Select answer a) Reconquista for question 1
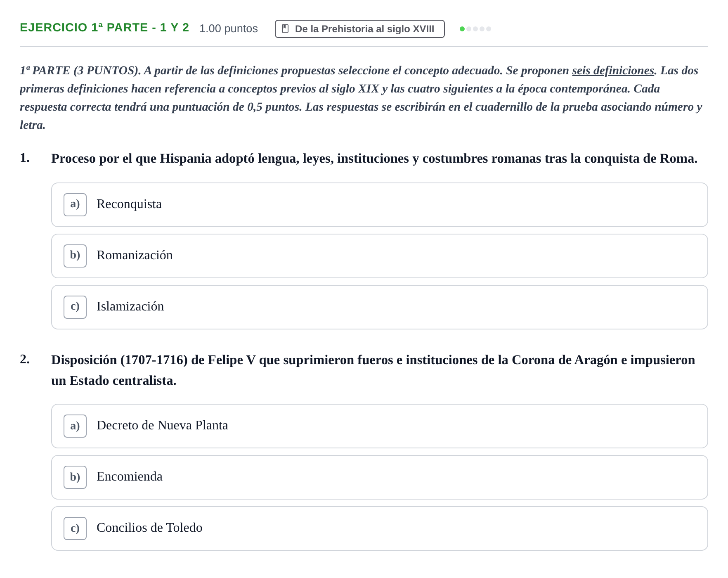Image resolution: width=728 pixels, height=578 pixels. pos(379,205)
